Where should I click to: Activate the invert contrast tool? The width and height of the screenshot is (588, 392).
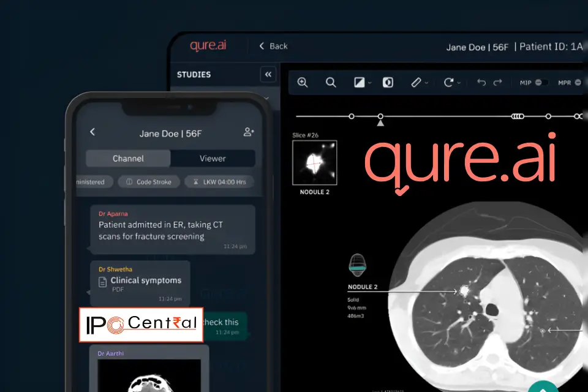click(387, 82)
